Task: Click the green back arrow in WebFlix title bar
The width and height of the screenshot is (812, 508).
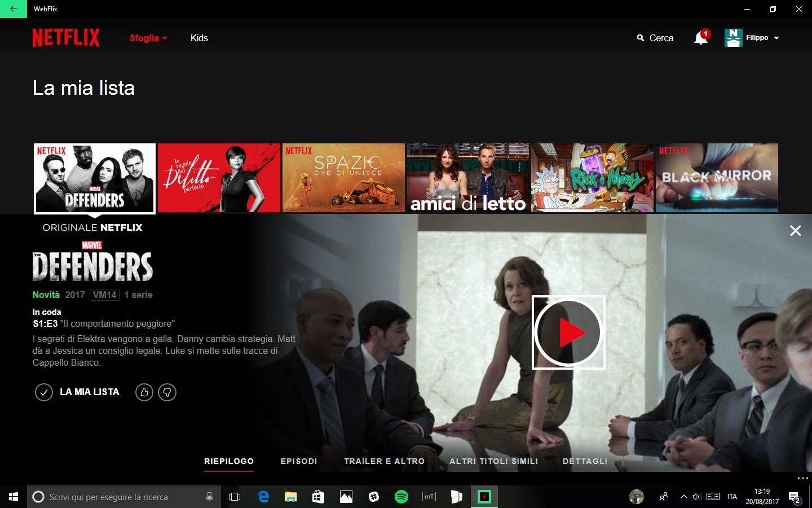Action: click(14, 9)
